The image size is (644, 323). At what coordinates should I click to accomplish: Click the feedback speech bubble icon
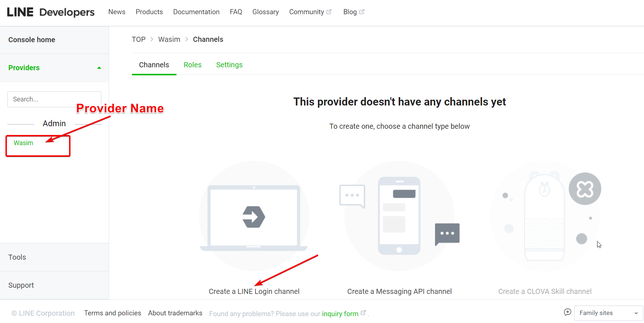coord(567,312)
